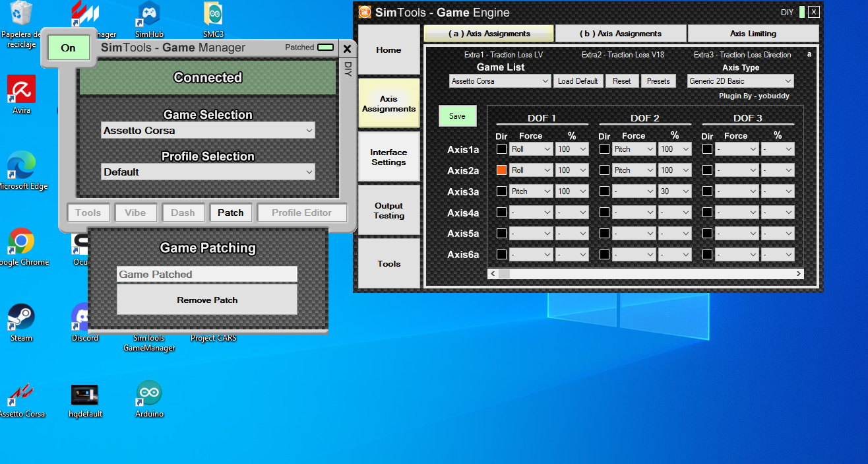868x464 pixels.
Task: Check Dir box for Axis1a DOF 3
Action: pyautogui.click(x=707, y=149)
